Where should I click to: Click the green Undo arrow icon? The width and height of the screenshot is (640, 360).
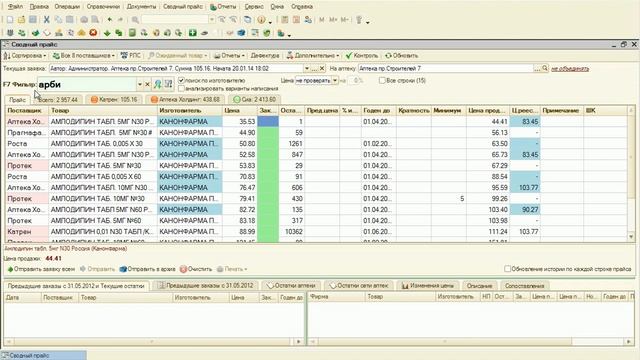tap(110, 20)
